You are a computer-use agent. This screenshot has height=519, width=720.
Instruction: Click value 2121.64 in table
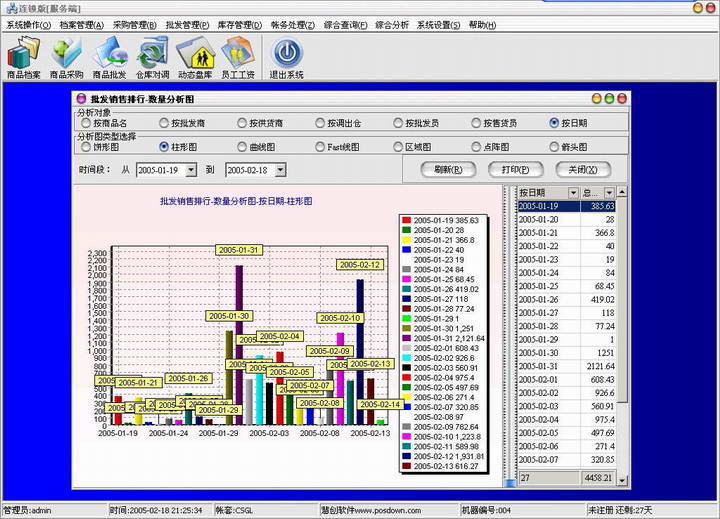pyautogui.click(x=600, y=367)
